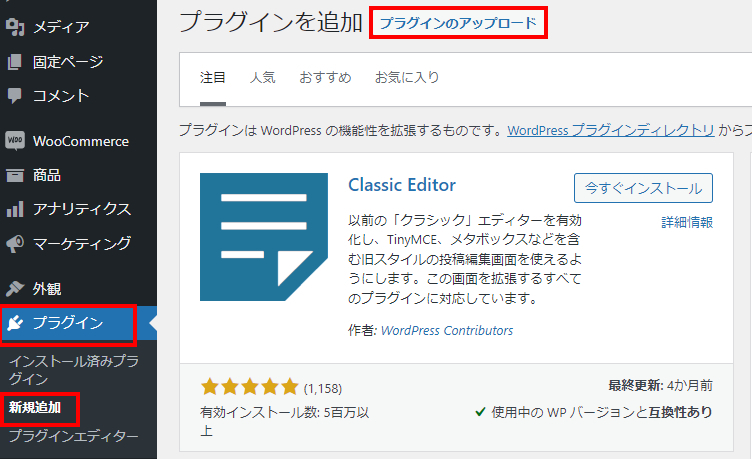Click the Products (商品) box icon
This screenshot has width=752, height=459.
(x=15, y=176)
